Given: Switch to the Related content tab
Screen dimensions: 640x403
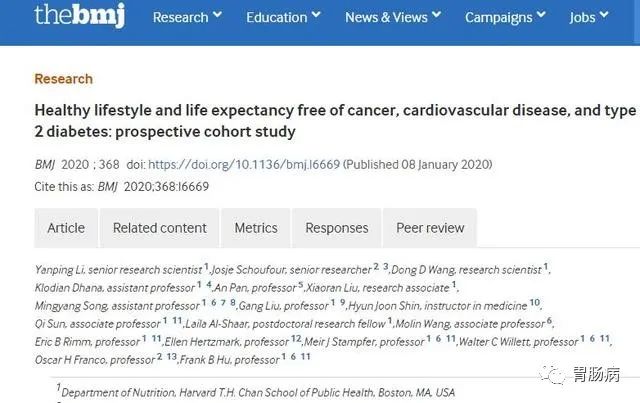Looking at the screenshot, I should click(x=160, y=228).
